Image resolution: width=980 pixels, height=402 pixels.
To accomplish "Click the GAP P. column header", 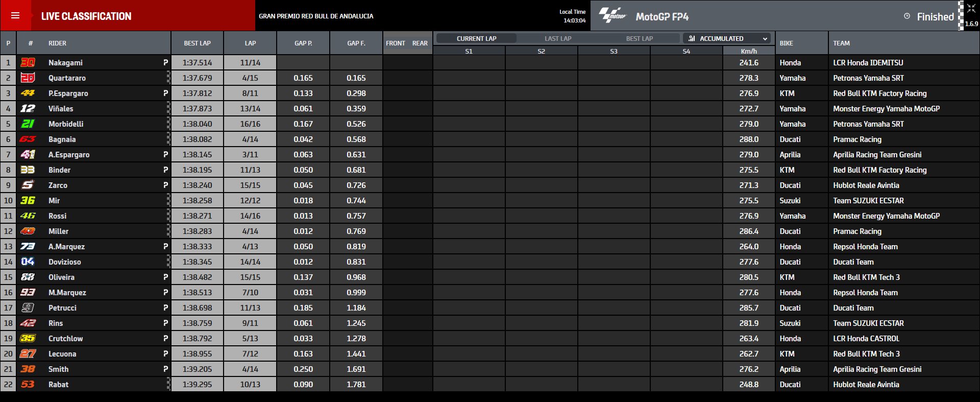I will pyautogui.click(x=303, y=43).
